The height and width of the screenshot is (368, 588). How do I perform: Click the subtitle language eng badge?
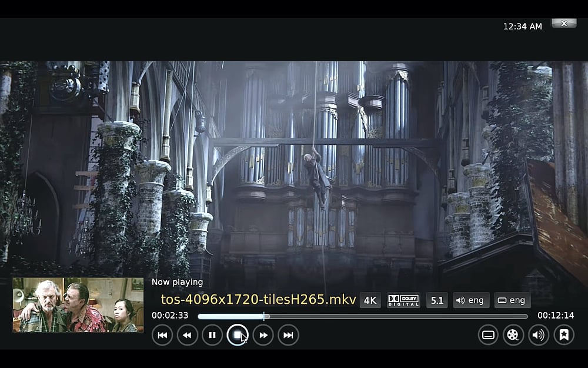click(512, 300)
